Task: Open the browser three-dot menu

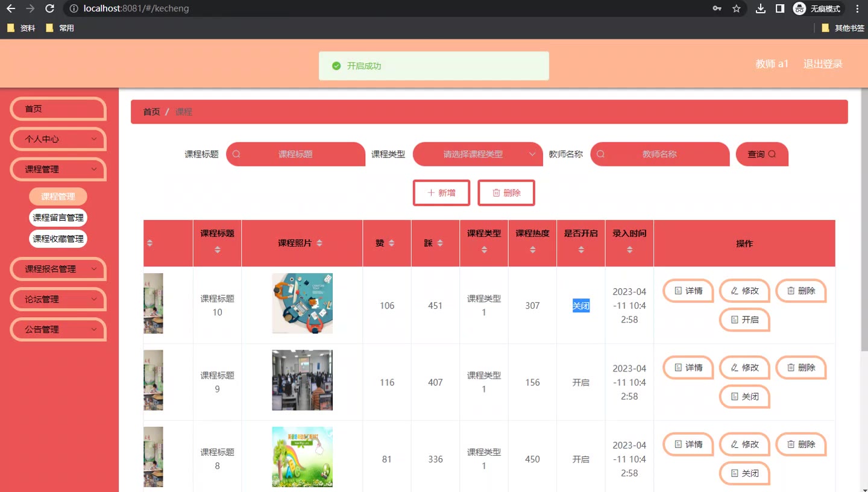Action: coord(857,8)
